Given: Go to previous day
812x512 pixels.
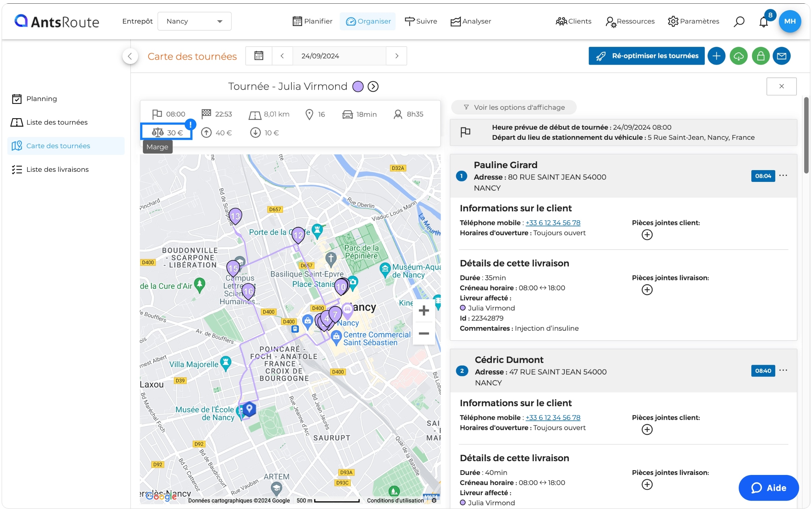Looking at the screenshot, I should click(282, 56).
